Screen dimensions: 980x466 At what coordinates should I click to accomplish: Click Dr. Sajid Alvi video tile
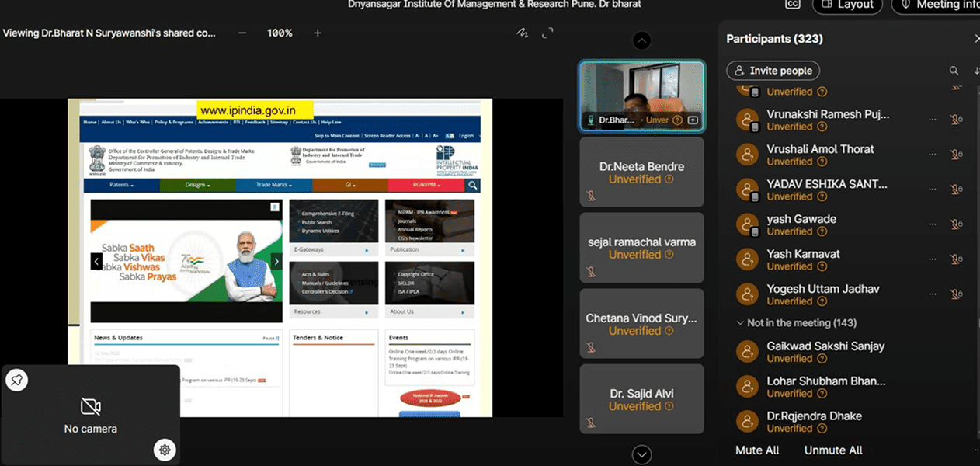(641, 399)
